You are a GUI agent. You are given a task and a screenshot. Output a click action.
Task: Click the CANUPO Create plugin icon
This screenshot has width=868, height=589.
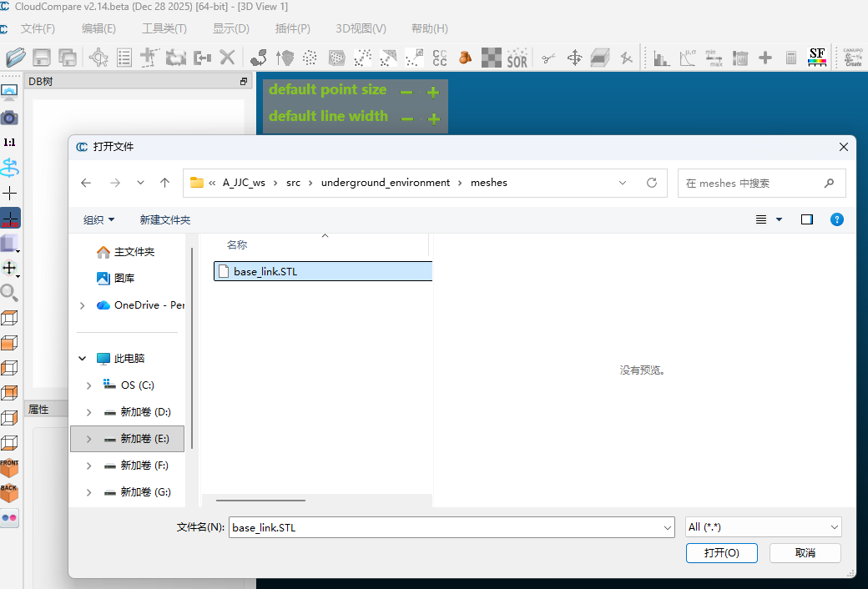[853, 57]
